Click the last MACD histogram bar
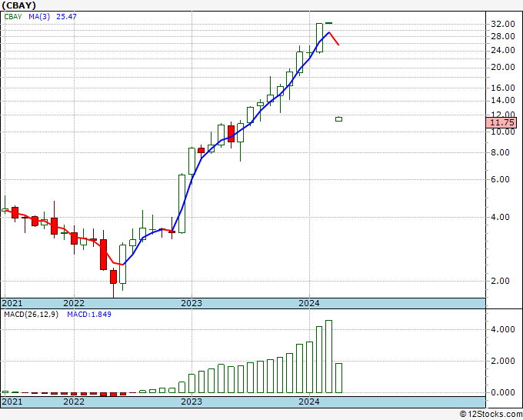 [338, 378]
